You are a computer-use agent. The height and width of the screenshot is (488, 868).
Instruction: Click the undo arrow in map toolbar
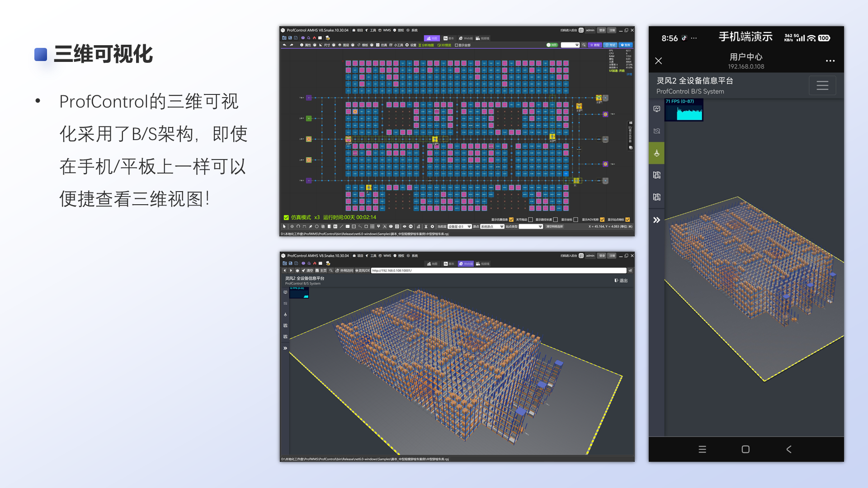[x=284, y=45]
